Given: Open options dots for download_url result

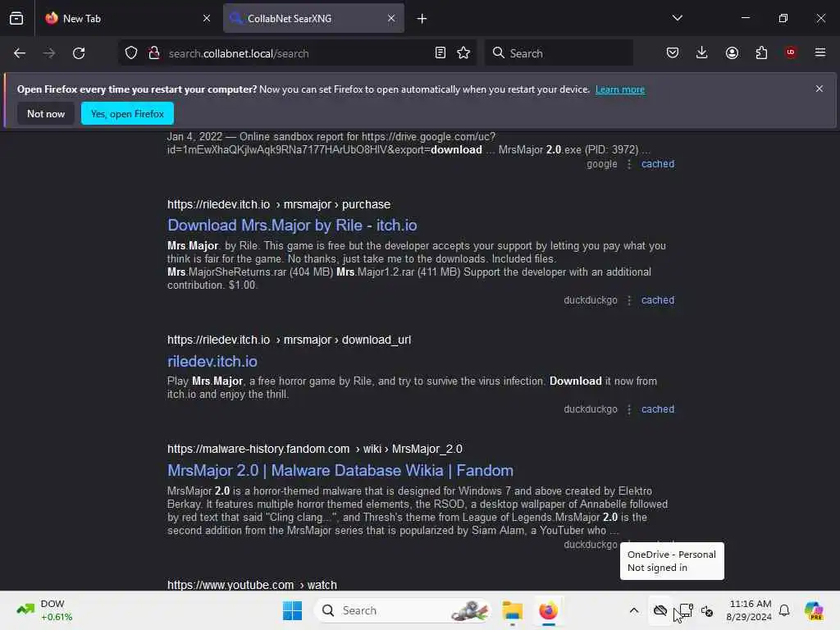Looking at the screenshot, I should tap(629, 409).
